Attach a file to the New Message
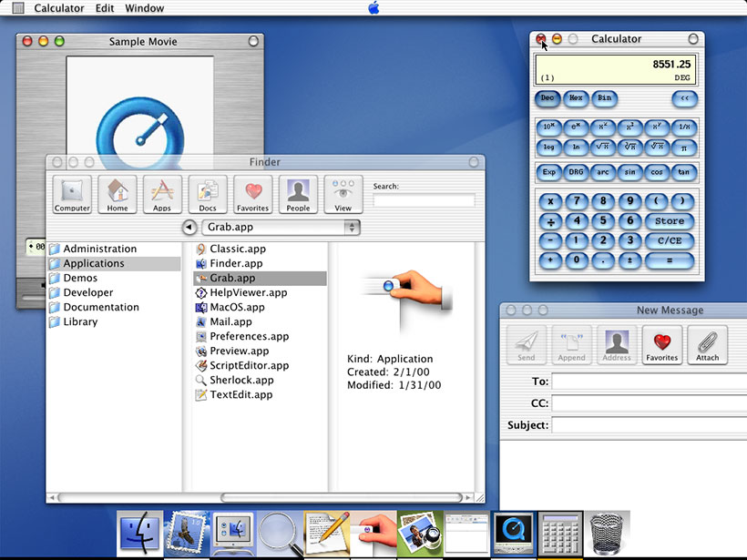The height and width of the screenshot is (560, 747). point(708,344)
